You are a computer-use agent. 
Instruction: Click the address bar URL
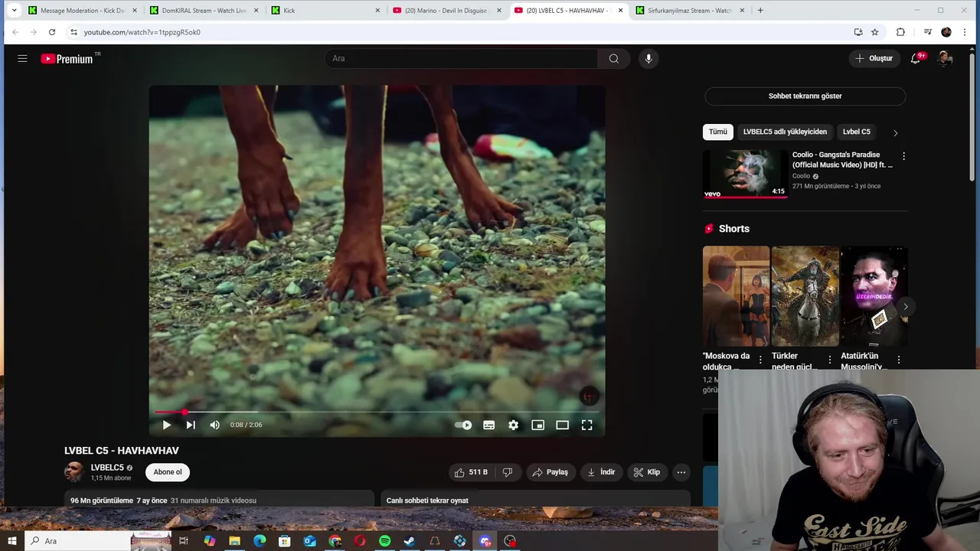tap(142, 32)
